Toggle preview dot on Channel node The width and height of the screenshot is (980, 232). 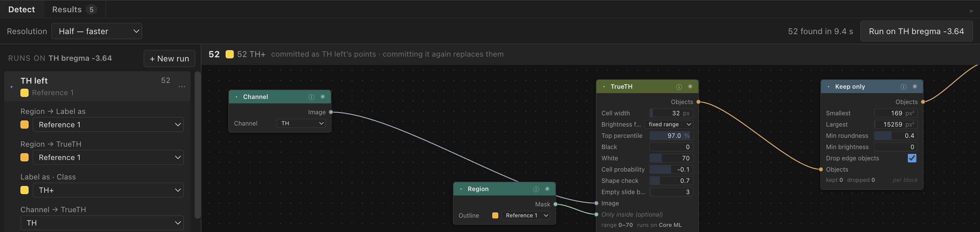[x=323, y=97]
